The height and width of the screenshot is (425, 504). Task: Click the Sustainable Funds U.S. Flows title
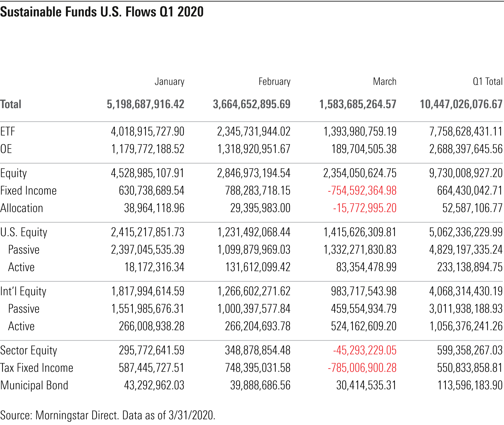(x=102, y=12)
